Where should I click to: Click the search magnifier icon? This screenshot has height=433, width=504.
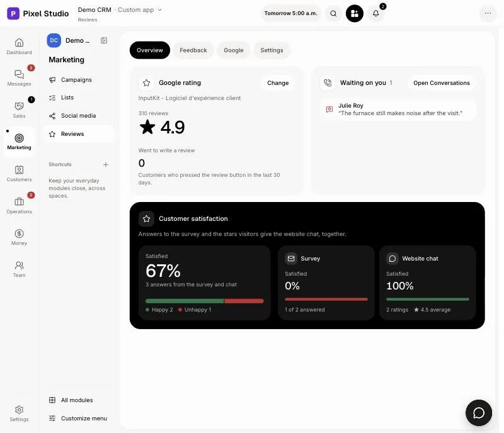click(333, 13)
